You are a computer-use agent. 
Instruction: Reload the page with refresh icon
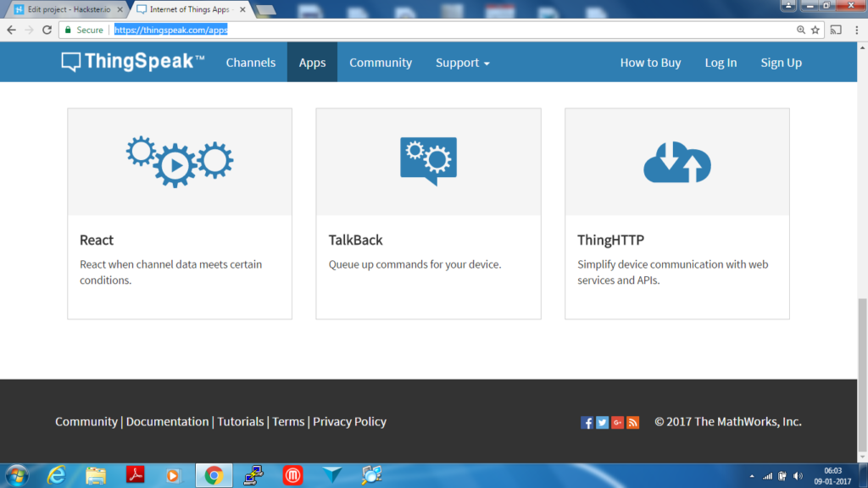(47, 30)
